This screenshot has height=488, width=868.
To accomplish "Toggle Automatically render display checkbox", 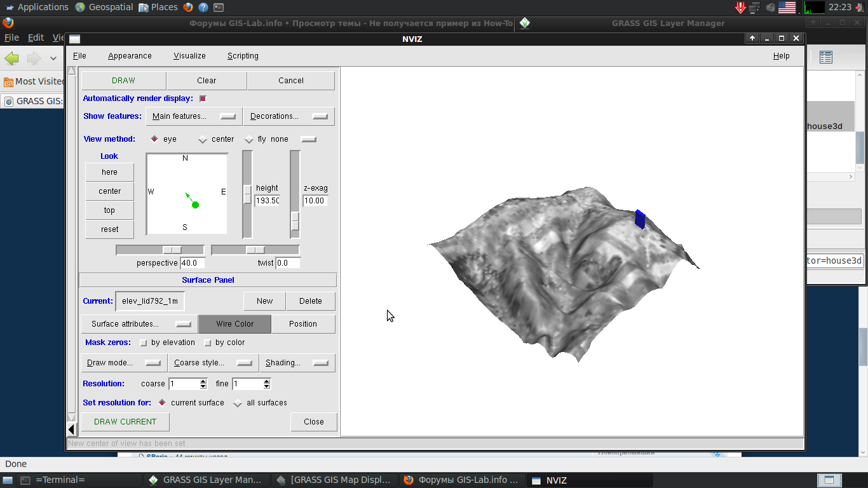I will [x=203, y=98].
